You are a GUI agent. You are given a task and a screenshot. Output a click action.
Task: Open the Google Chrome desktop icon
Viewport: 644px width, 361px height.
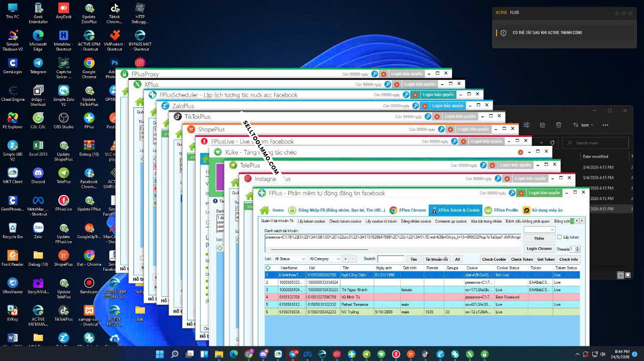(89, 68)
